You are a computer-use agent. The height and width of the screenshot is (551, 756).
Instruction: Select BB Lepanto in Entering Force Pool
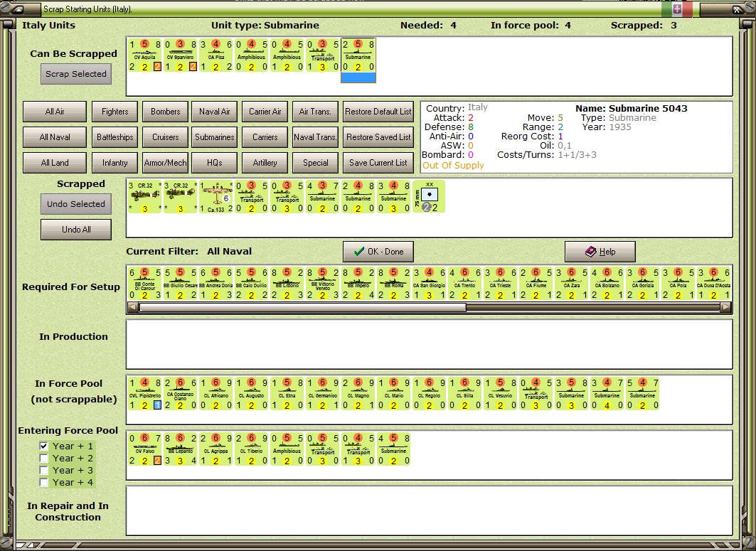[181, 449]
